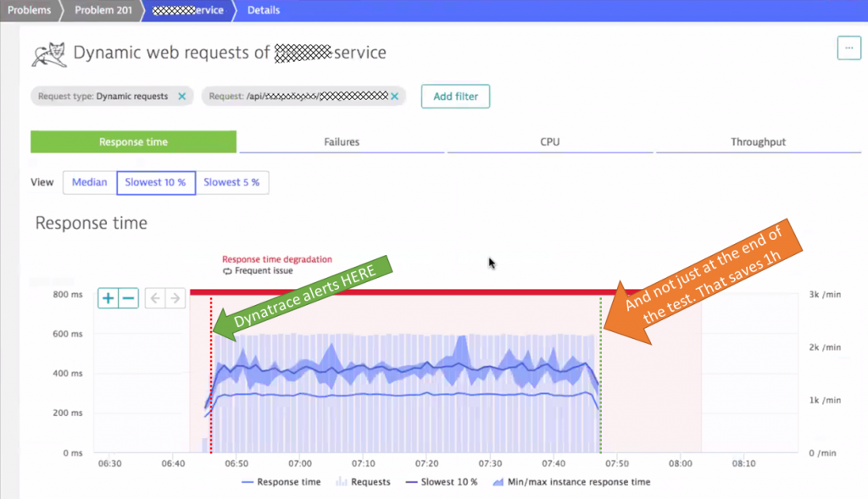Image resolution: width=868 pixels, height=499 pixels.
Task: Open the more options ellipsis menu
Action: click(x=849, y=48)
